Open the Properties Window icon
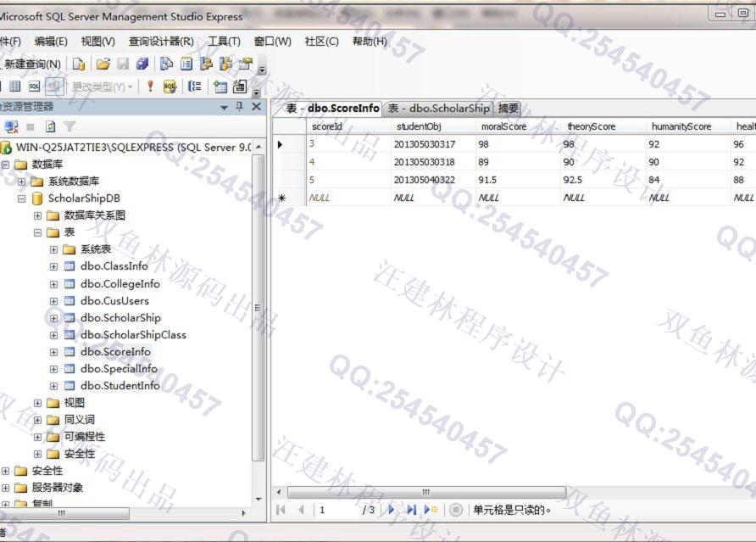Viewport: 756px width, 542px height. [x=246, y=64]
